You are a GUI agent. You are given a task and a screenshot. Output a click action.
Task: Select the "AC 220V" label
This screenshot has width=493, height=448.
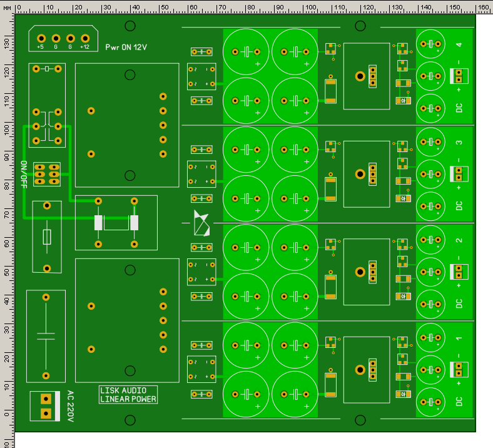coord(71,406)
